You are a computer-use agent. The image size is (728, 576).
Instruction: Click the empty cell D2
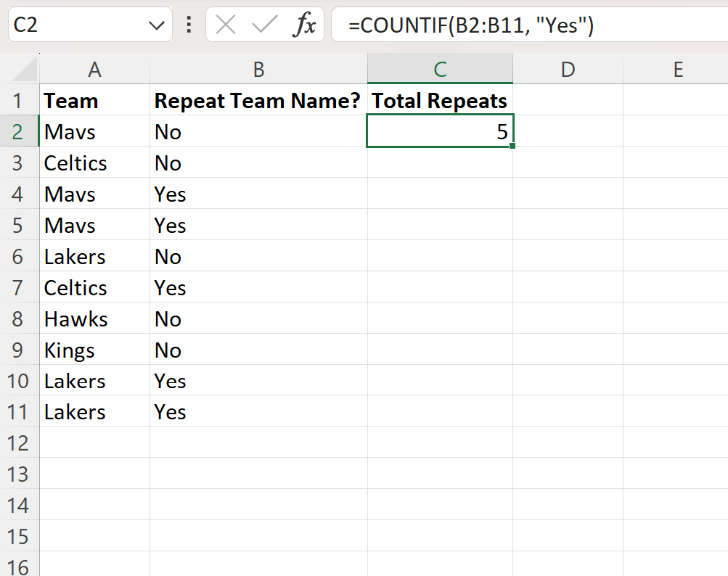pyautogui.click(x=570, y=131)
